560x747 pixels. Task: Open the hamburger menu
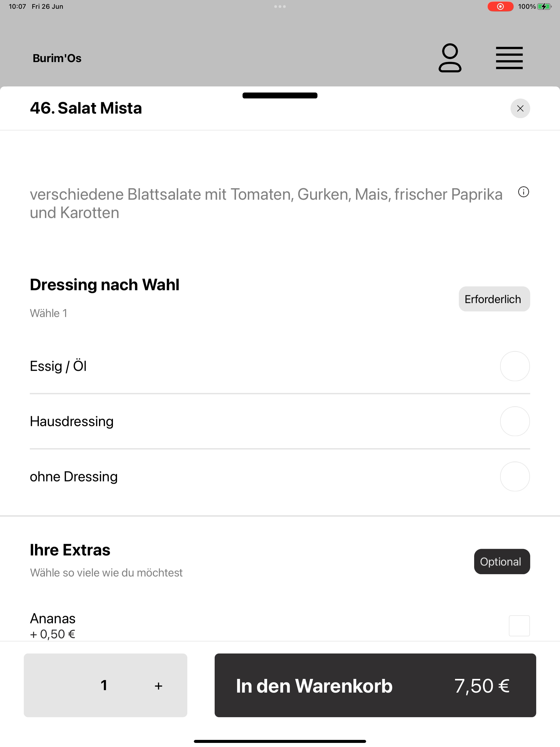coord(509,58)
